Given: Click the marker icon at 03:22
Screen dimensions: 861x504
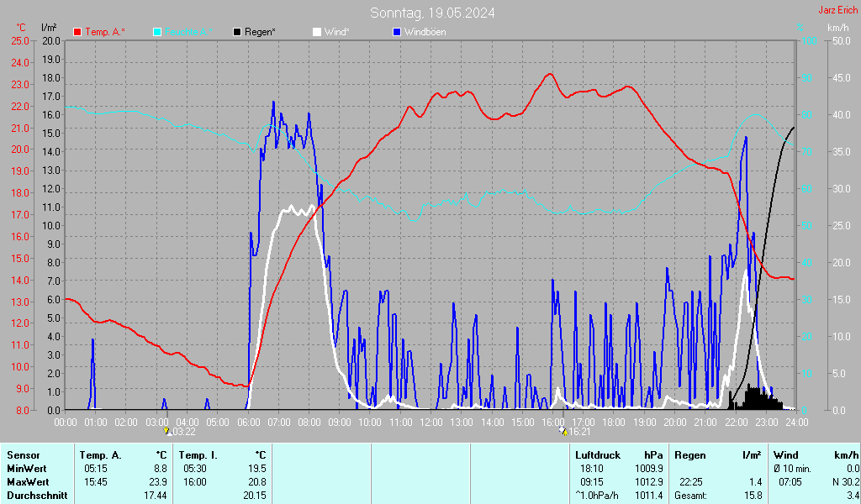Looking at the screenshot, I should coord(167,431).
